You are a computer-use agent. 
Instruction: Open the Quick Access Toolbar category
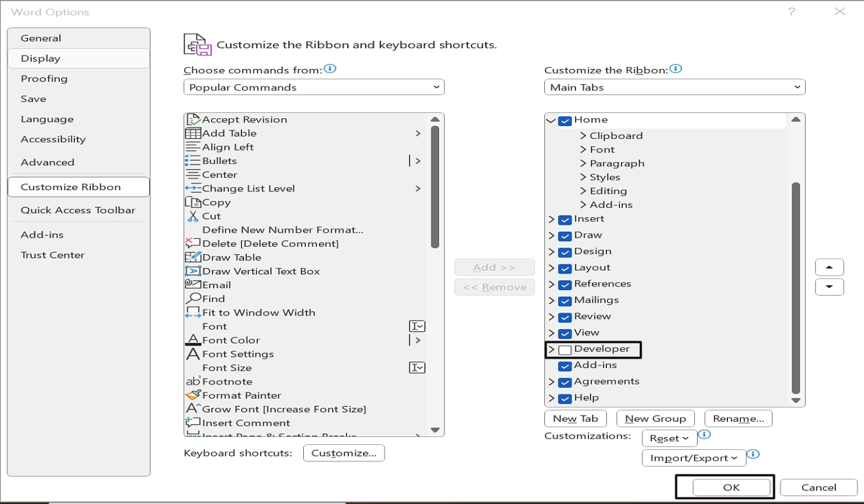click(x=78, y=210)
